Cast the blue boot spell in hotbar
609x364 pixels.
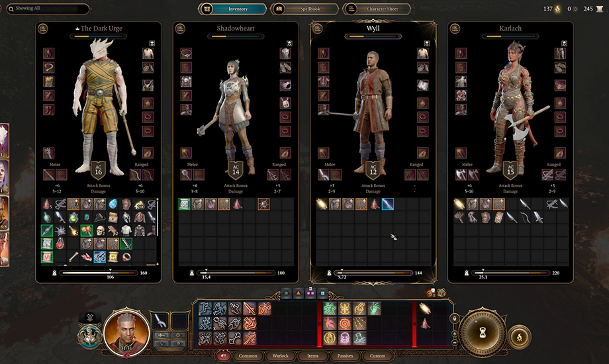(x=359, y=338)
